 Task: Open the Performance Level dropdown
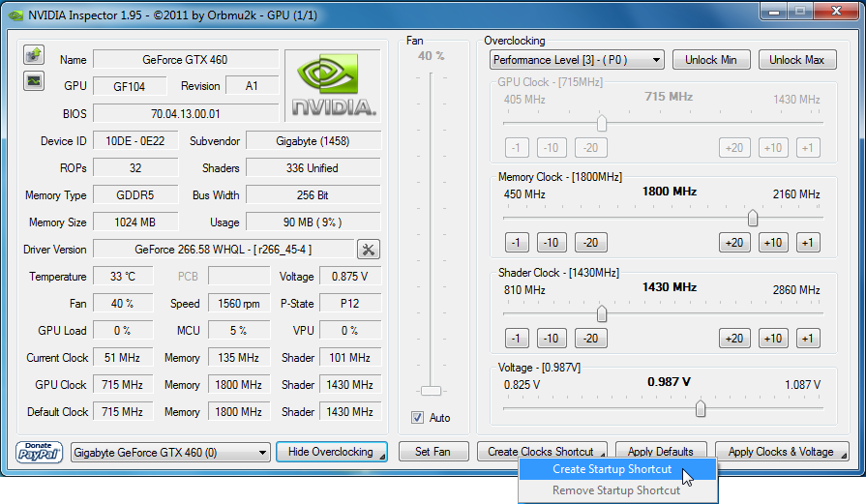click(x=577, y=60)
